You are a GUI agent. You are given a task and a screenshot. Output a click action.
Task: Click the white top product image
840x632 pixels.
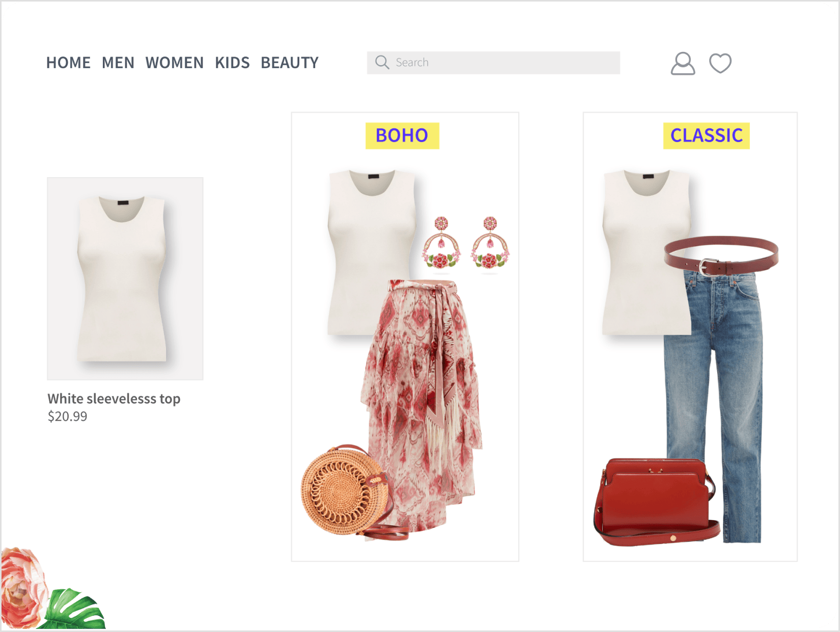pyautogui.click(x=125, y=278)
